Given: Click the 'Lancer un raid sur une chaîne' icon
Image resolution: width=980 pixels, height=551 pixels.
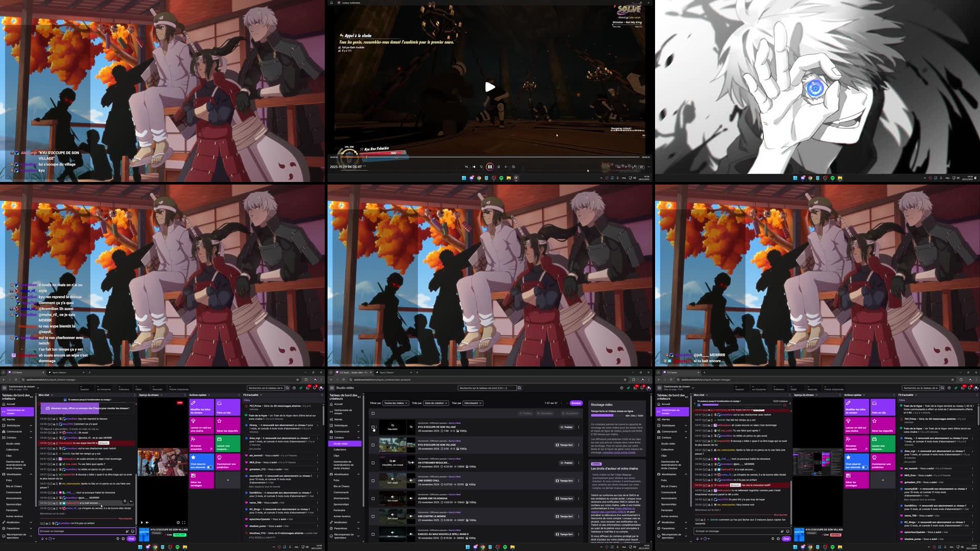Looking at the screenshot, I should tap(194, 421).
